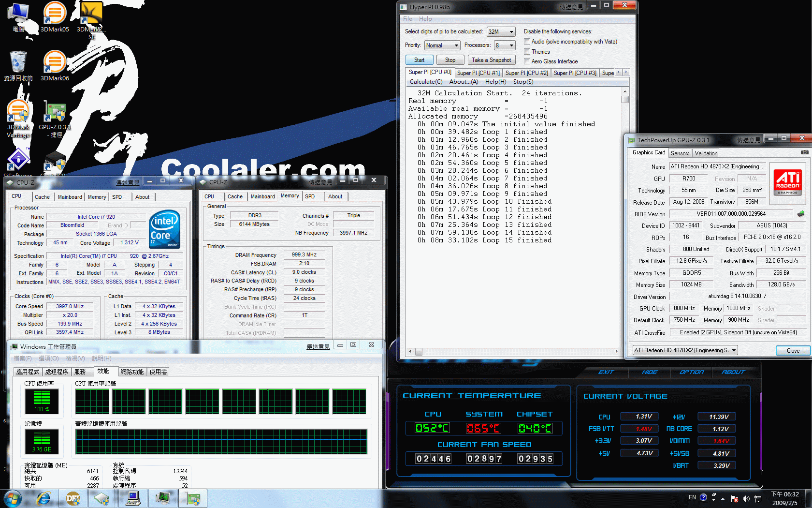Open the About tab in right CPU-Z window

point(335,196)
